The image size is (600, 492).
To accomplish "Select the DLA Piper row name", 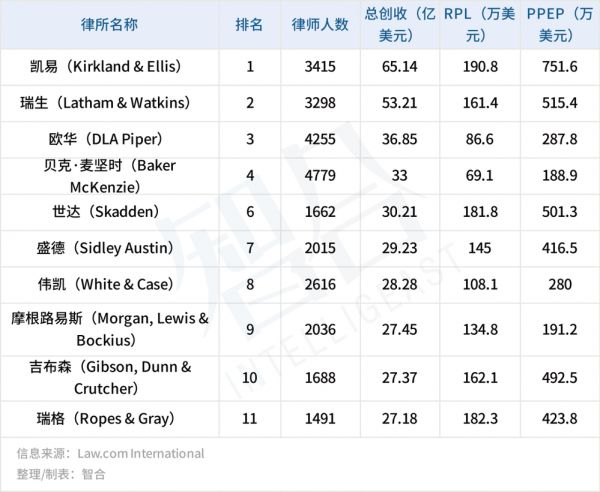I will (x=110, y=139).
